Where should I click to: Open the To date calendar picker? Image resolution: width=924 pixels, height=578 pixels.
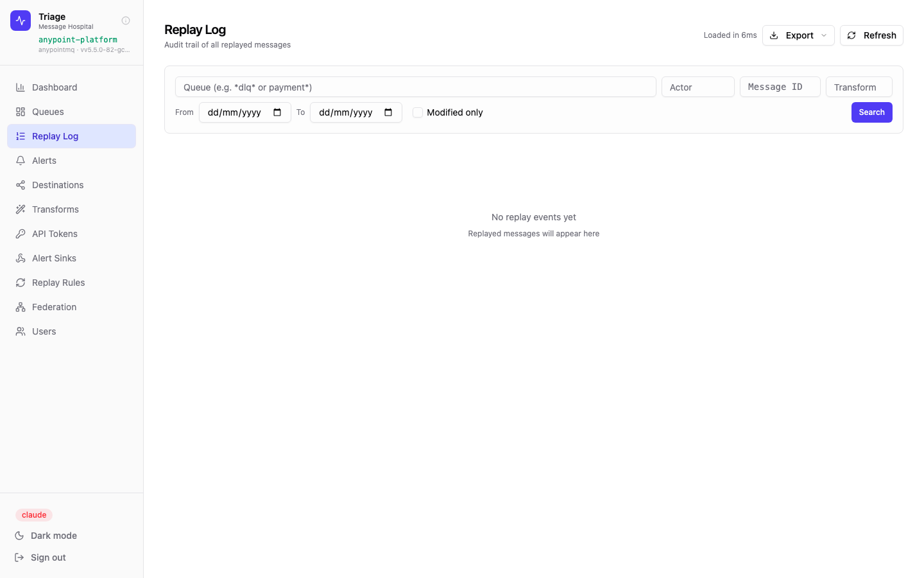coord(388,112)
